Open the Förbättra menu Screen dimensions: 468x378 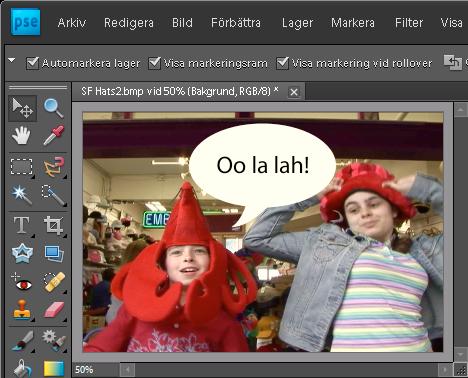coord(236,23)
